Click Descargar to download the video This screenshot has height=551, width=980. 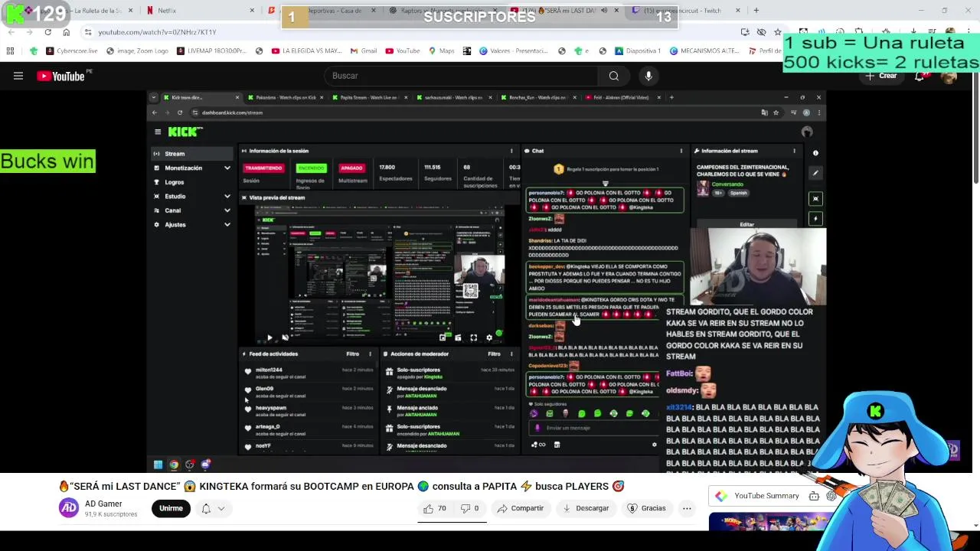pos(586,508)
